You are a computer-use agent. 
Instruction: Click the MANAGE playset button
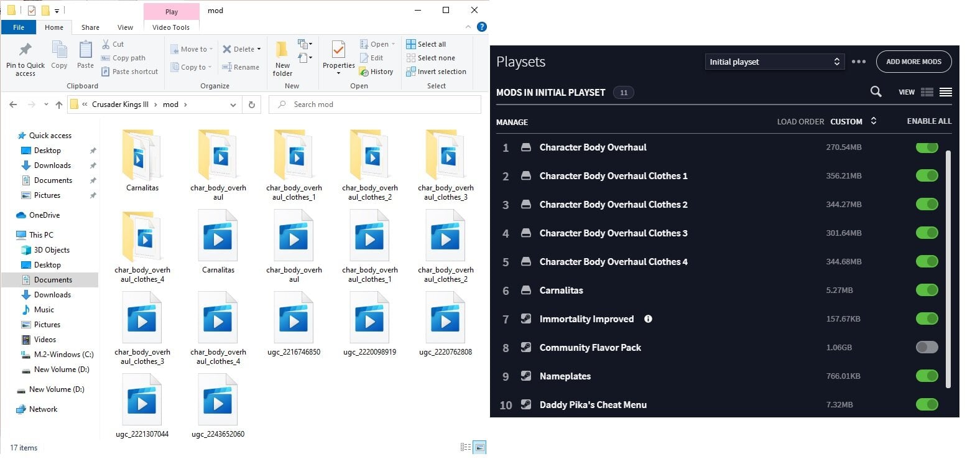click(512, 122)
